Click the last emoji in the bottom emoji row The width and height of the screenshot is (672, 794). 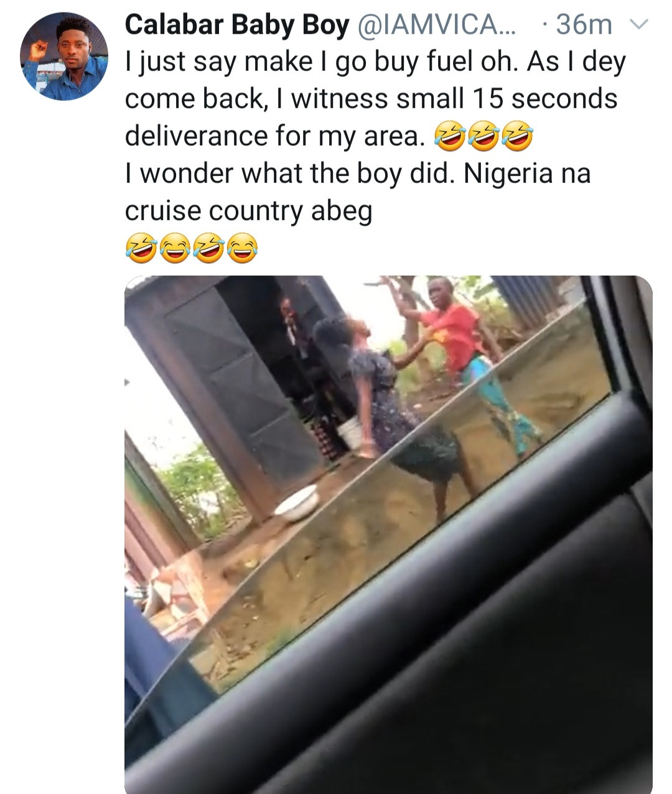(243, 248)
